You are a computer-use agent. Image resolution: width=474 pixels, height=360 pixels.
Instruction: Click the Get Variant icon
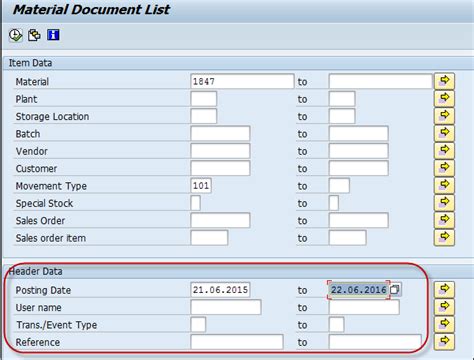point(34,35)
